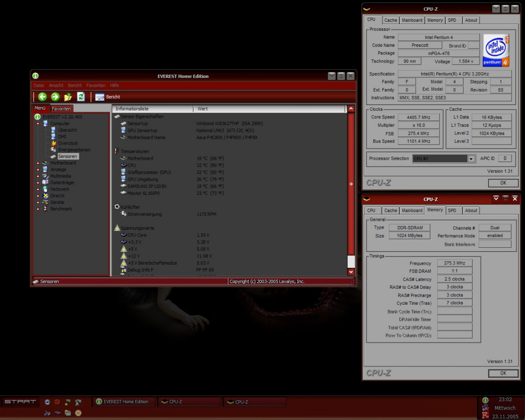This screenshot has width=525, height=420.
Task: Click the START button on the taskbar
Action: click(20, 402)
